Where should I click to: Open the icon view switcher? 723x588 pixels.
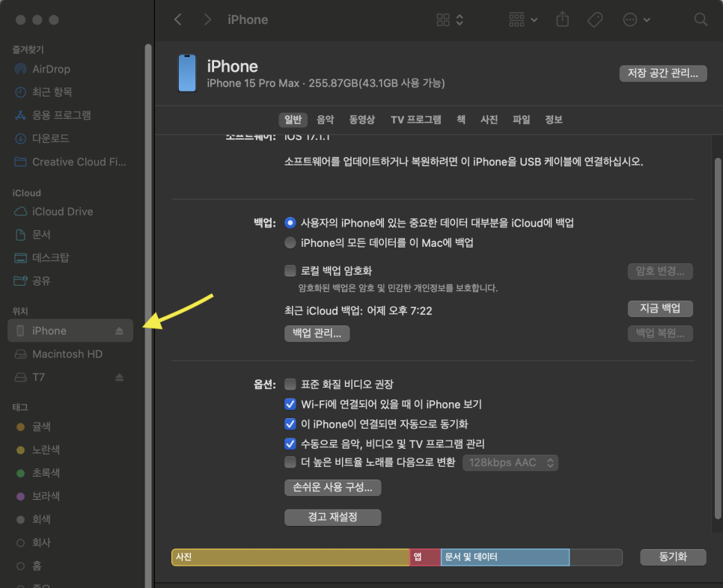click(x=450, y=19)
